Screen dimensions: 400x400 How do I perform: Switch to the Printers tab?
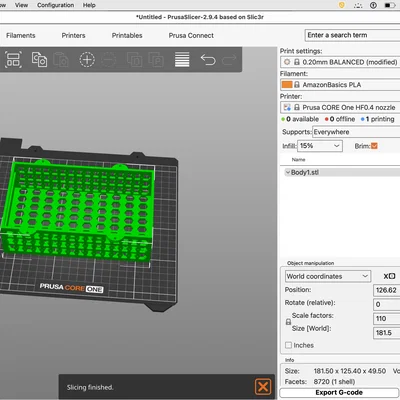pyautogui.click(x=73, y=35)
